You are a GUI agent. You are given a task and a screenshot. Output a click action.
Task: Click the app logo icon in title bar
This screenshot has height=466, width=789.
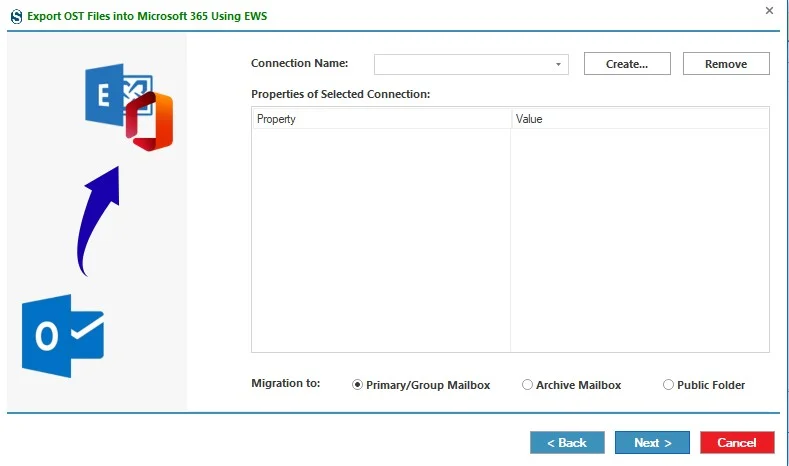[x=17, y=16]
